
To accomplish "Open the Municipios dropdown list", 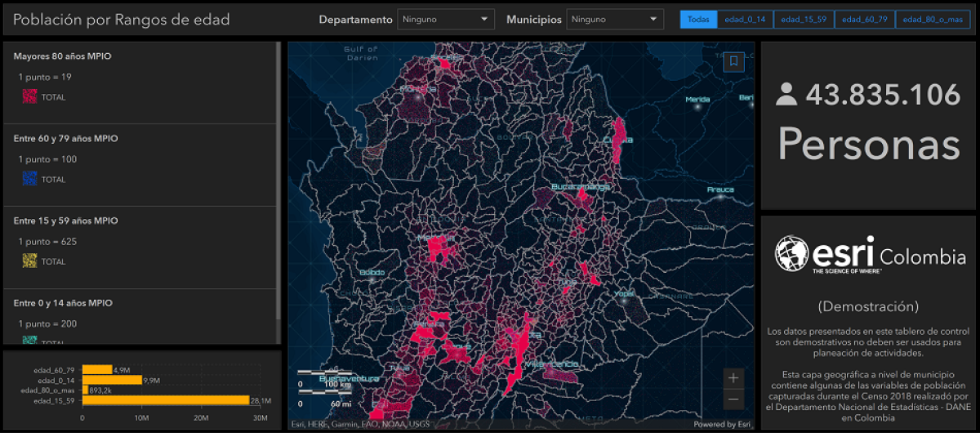I will point(615,19).
